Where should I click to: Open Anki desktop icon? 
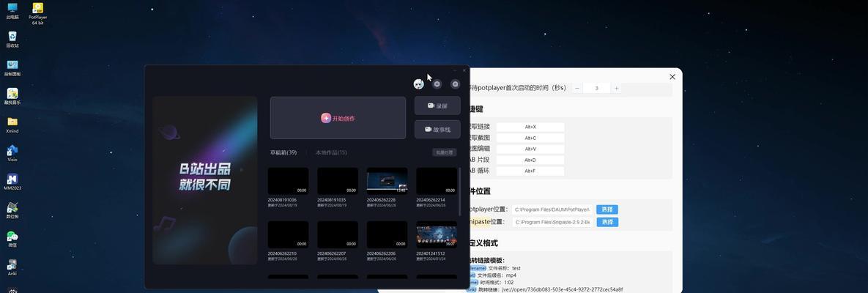click(x=12, y=267)
